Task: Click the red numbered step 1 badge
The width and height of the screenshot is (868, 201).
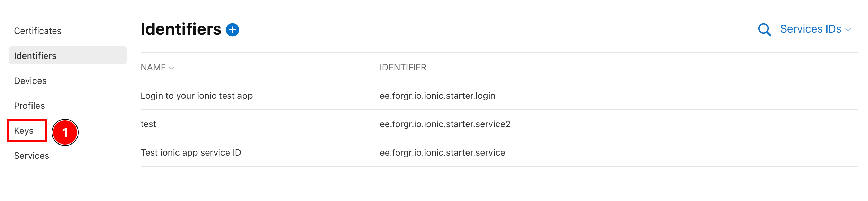Action: click(65, 132)
